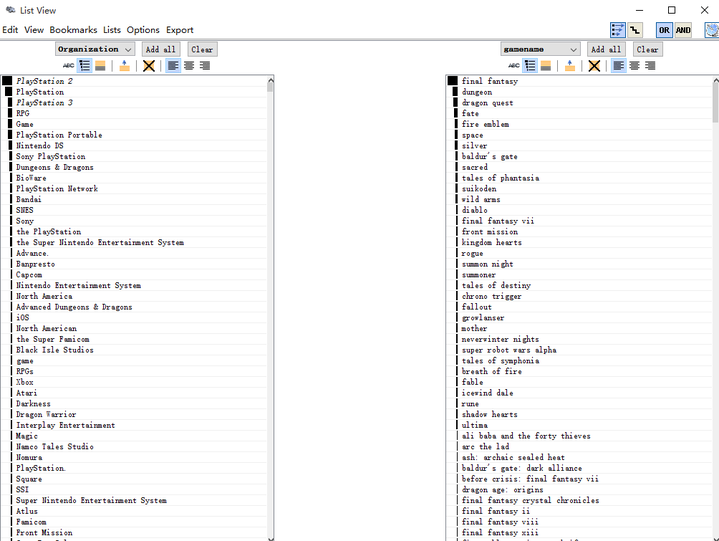719x541 pixels.
Task: Click Add all for gamename list
Action: click(x=606, y=49)
